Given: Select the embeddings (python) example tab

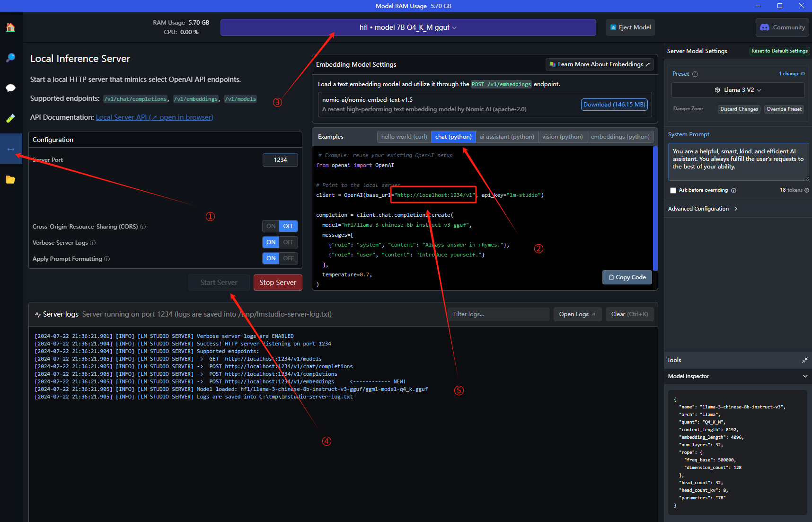Looking at the screenshot, I should click(x=620, y=137).
